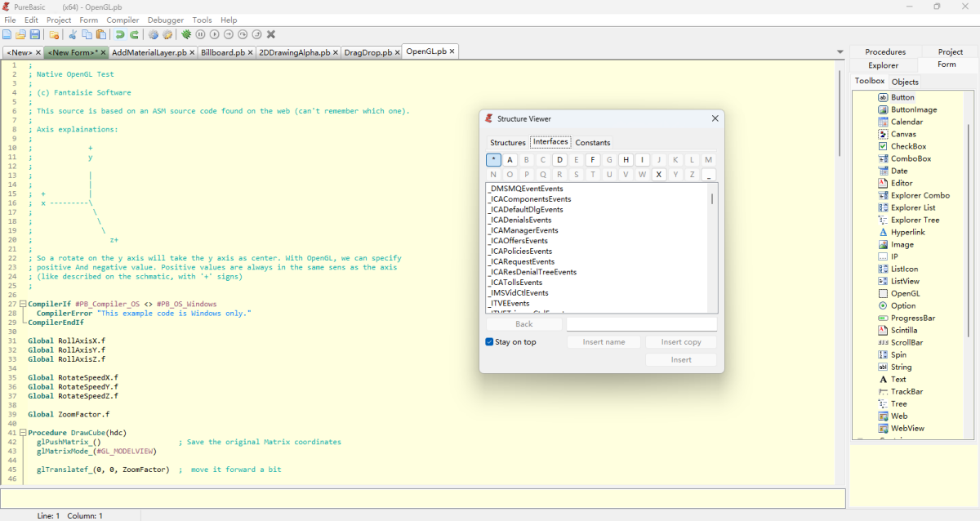
Task: Click the Cut toolbar icon
Action: click(72, 34)
